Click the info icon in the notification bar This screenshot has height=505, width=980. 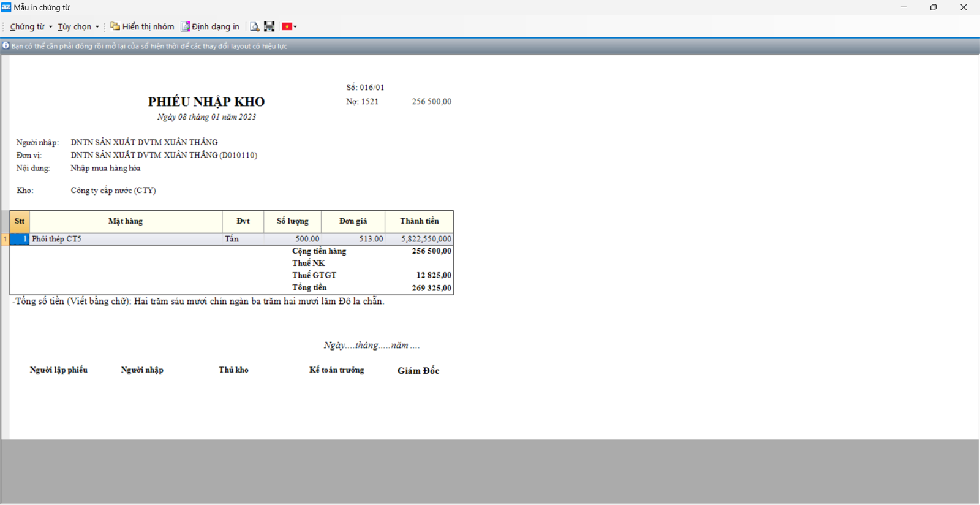6,46
